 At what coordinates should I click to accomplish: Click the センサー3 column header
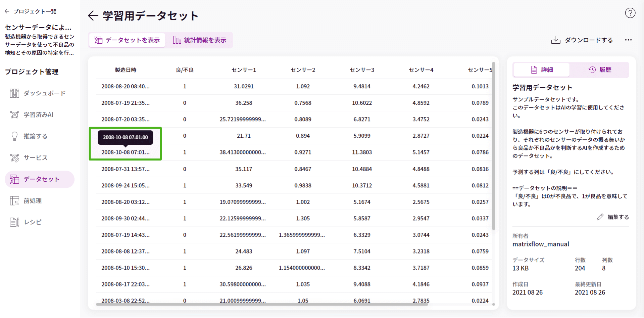pos(362,70)
